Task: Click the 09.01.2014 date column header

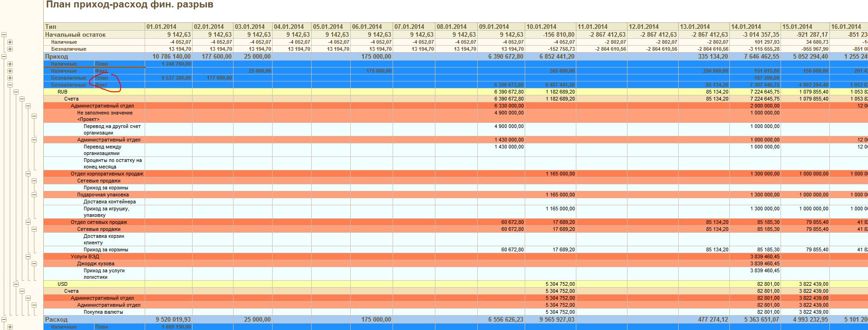Action: click(x=501, y=27)
